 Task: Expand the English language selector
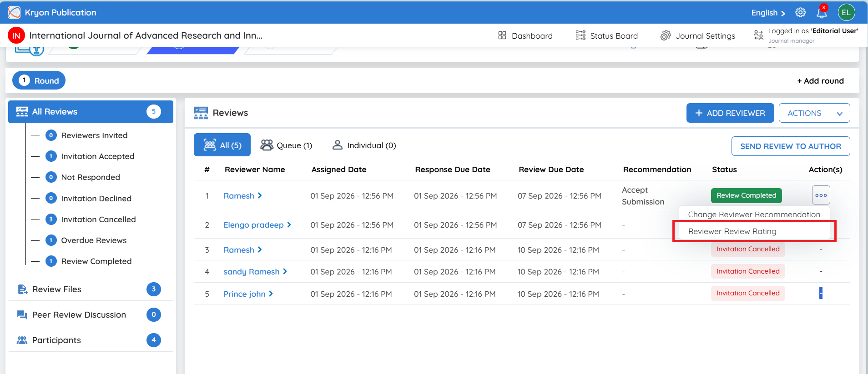pos(768,13)
